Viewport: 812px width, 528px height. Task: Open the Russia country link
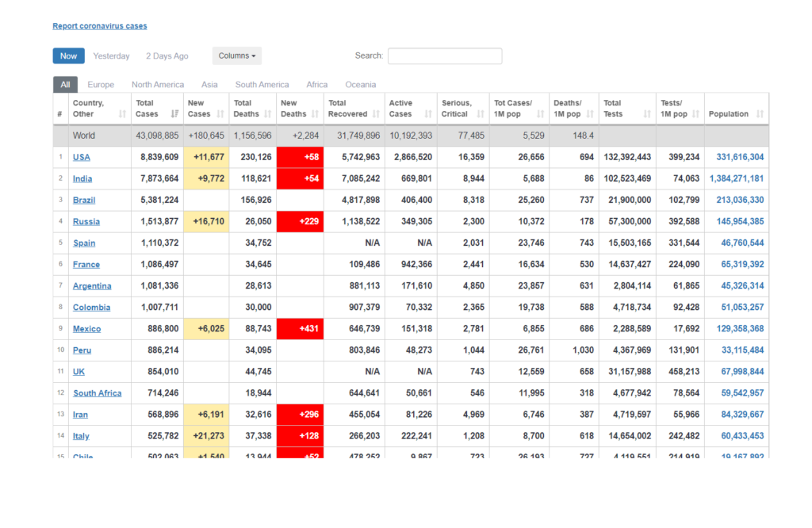(x=86, y=221)
